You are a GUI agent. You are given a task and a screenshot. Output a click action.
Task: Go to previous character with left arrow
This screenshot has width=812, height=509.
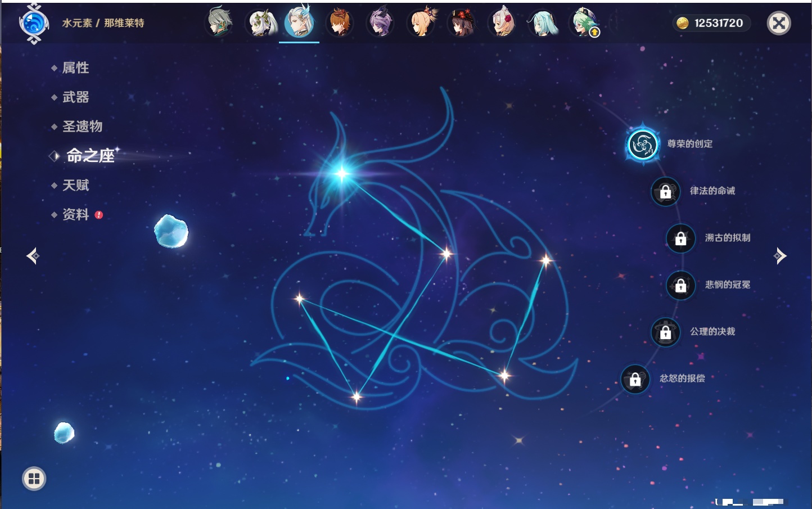pyautogui.click(x=33, y=256)
